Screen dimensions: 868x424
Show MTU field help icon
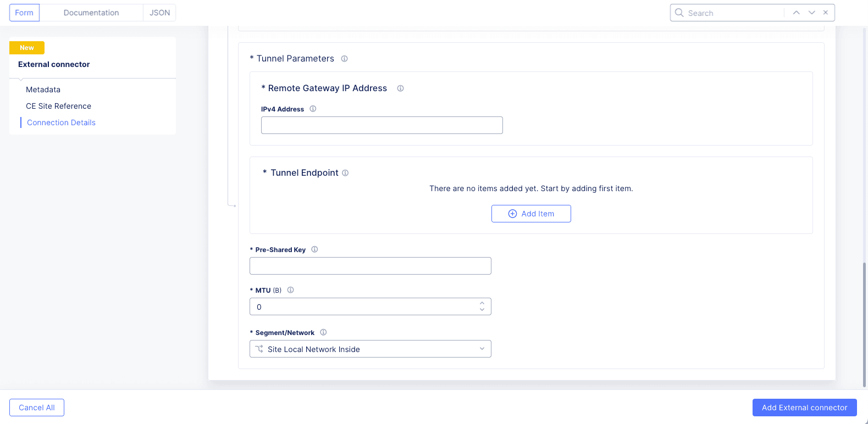290,290
